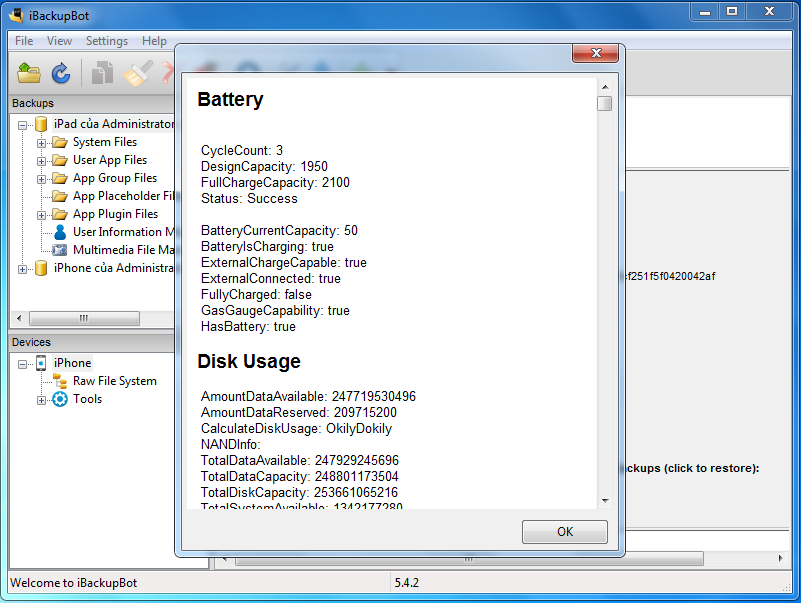The height and width of the screenshot is (603, 801).
Task: Expand the iPhone của Administrator backup
Action: (x=23, y=268)
